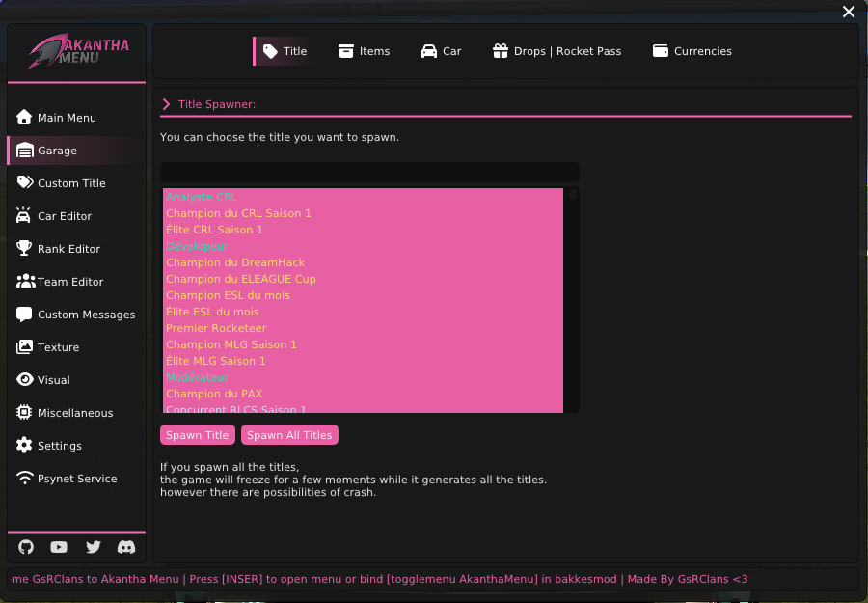Click the title list scrollbar
This screenshot has width=868, height=603.
(573, 195)
